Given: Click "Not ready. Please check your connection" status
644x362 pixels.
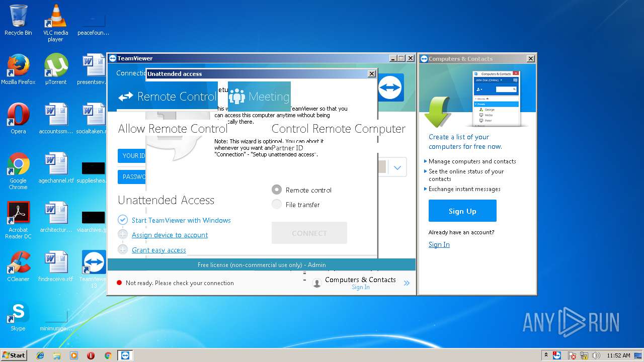Looking at the screenshot, I should 180,283.
